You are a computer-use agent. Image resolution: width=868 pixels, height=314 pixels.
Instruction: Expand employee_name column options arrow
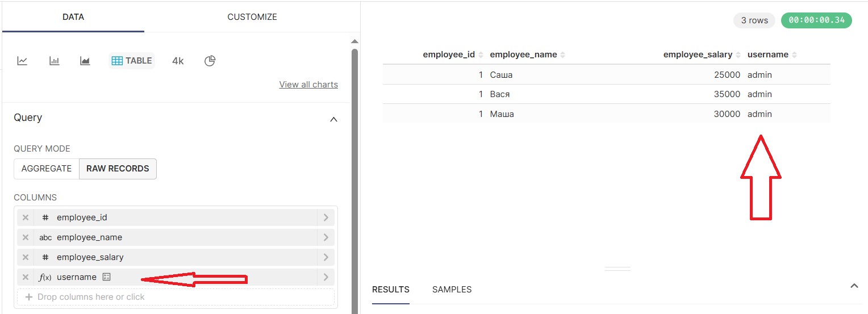coord(325,237)
